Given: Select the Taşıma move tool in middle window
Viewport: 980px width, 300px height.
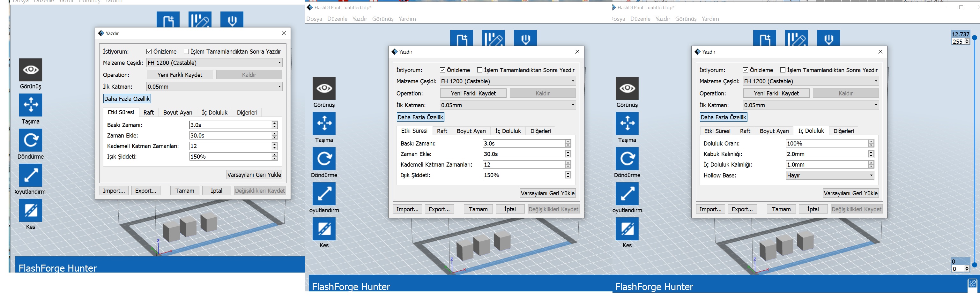Looking at the screenshot, I should [324, 123].
